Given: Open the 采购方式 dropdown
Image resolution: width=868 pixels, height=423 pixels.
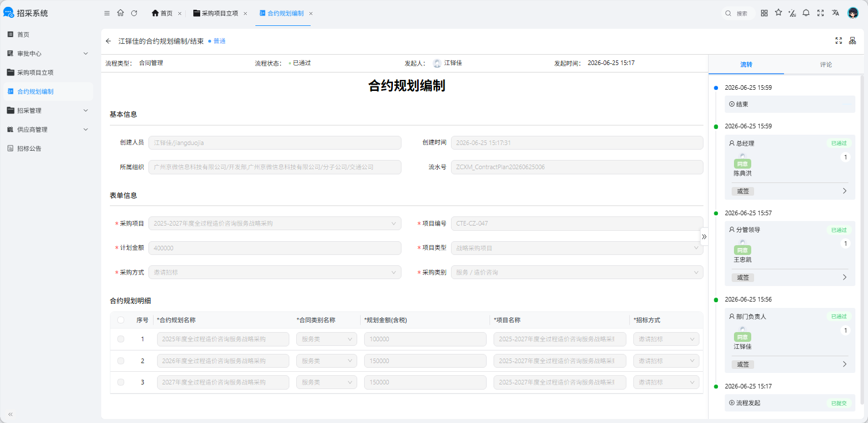Looking at the screenshot, I should point(275,272).
